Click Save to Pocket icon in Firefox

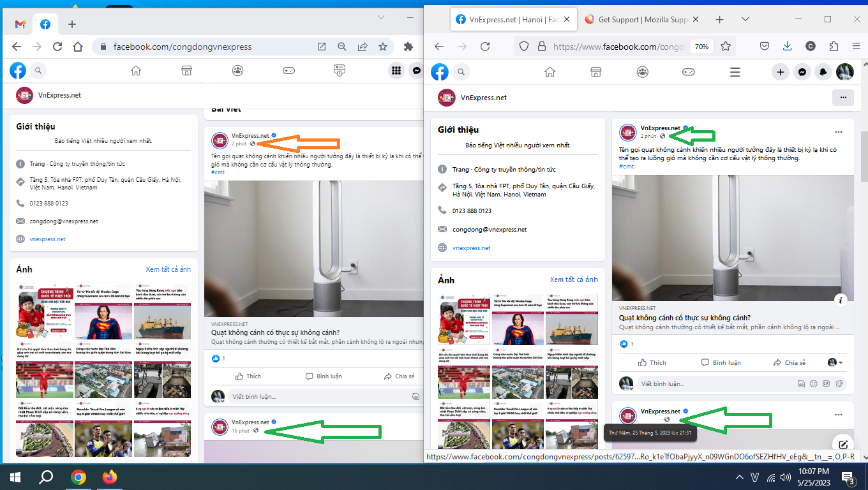tap(765, 46)
